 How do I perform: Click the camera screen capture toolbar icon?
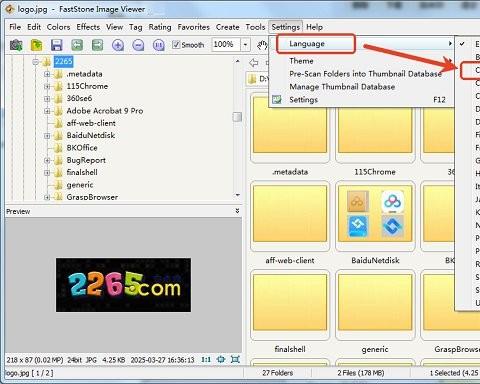tap(16, 45)
